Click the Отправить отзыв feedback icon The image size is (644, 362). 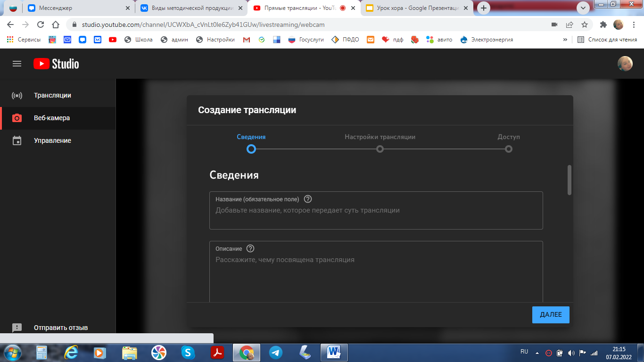click(x=17, y=328)
